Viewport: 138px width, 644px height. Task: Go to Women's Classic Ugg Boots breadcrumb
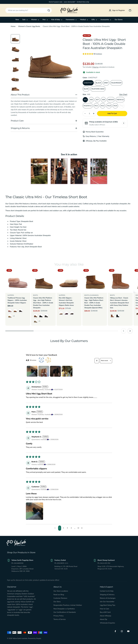coord(29,26)
